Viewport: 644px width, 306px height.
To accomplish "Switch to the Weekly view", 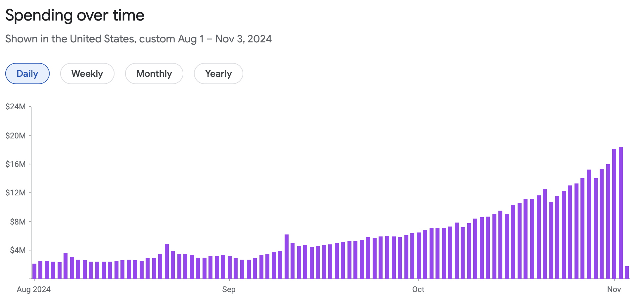I will (87, 74).
